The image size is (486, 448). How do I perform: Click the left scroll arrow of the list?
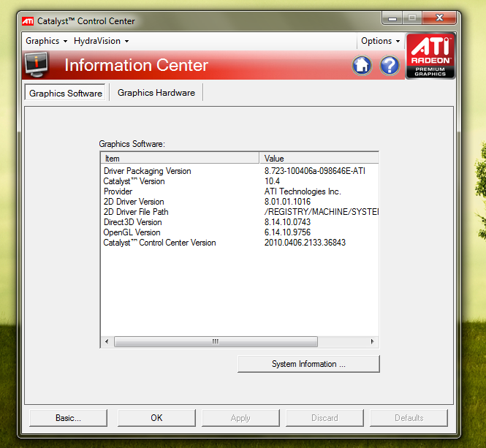pyautogui.click(x=107, y=341)
